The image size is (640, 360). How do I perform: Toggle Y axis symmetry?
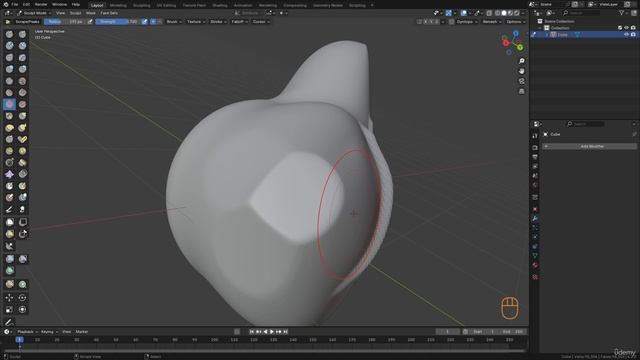click(431, 22)
